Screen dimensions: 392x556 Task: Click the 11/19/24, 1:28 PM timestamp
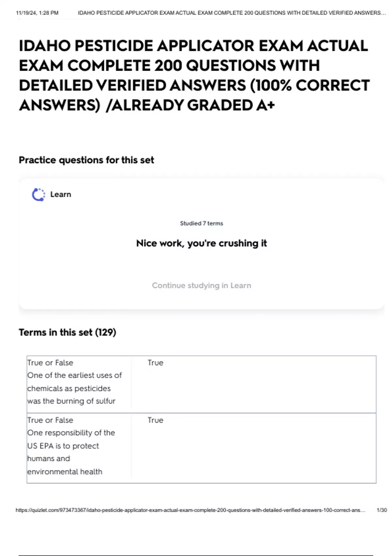coord(37,13)
